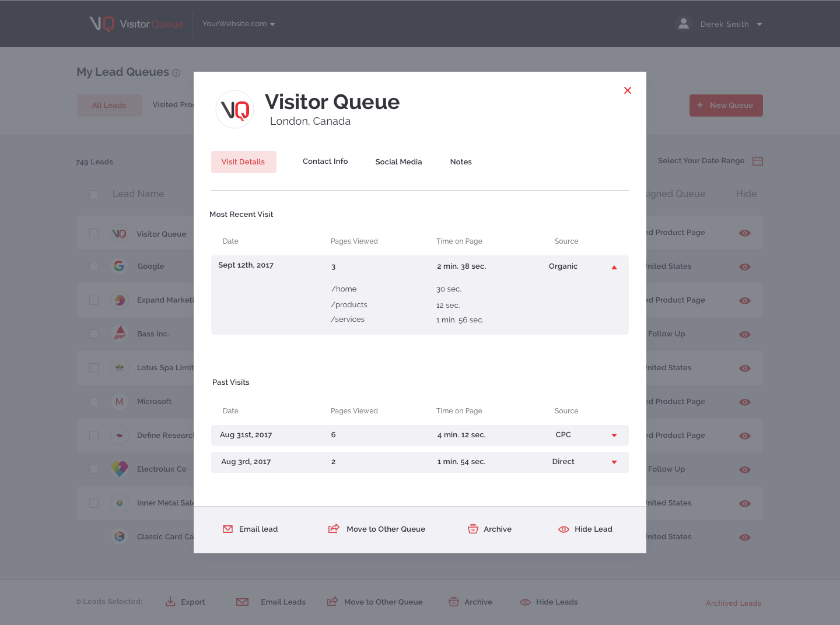The image size is (840, 625).
Task: Switch to the Contact Info tab
Action: pyautogui.click(x=325, y=161)
